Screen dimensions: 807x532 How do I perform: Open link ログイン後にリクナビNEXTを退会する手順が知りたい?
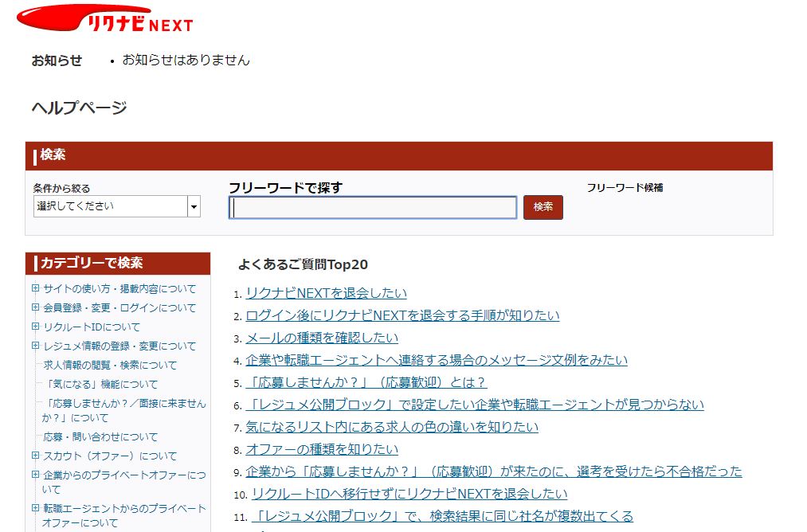tap(402, 315)
